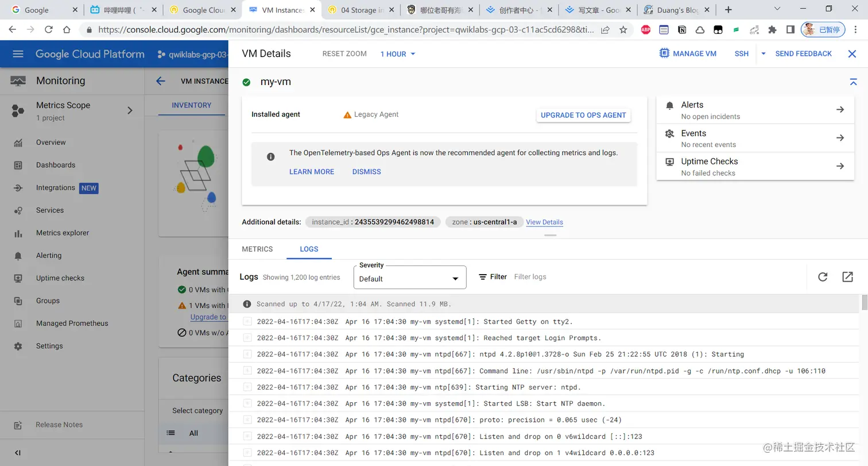Click the View Details link

click(x=544, y=222)
